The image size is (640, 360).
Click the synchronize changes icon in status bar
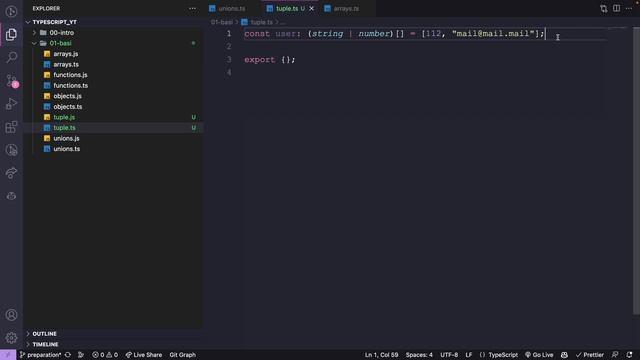click(68, 355)
